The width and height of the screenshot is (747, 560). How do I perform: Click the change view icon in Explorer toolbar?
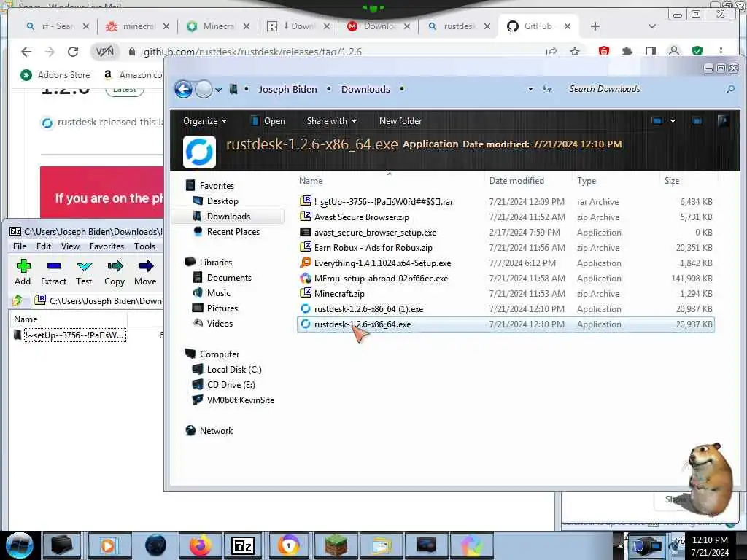pos(657,121)
